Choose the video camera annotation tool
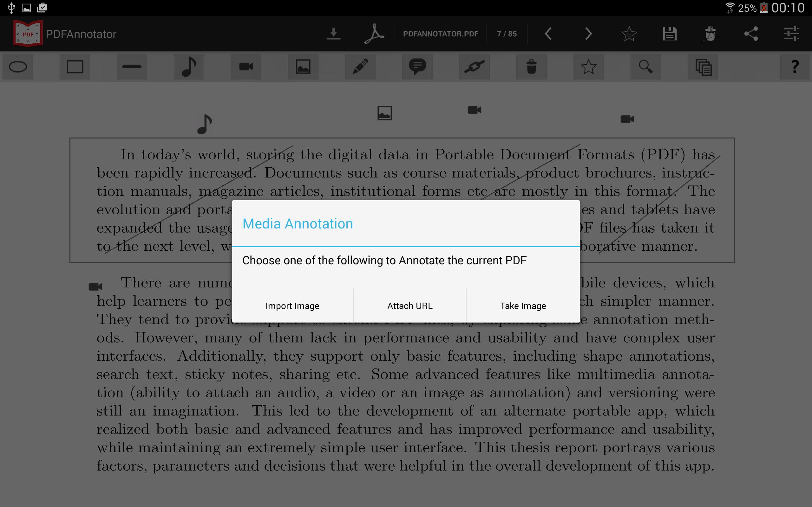The width and height of the screenshot is (812, 507). [246, 67]
